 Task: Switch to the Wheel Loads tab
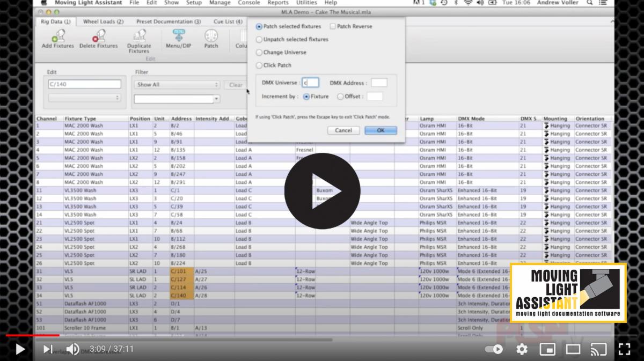coord(103,21)
